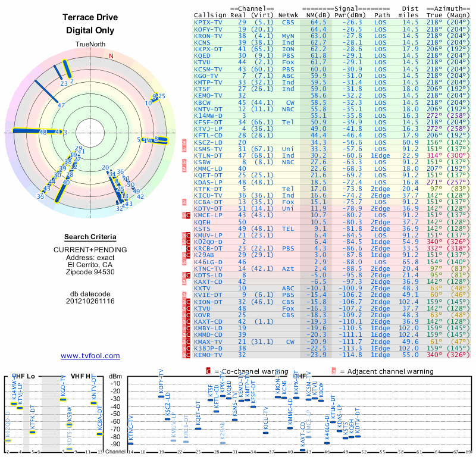
Task: Click the NM(dB) column header
Action: point(316,15)
